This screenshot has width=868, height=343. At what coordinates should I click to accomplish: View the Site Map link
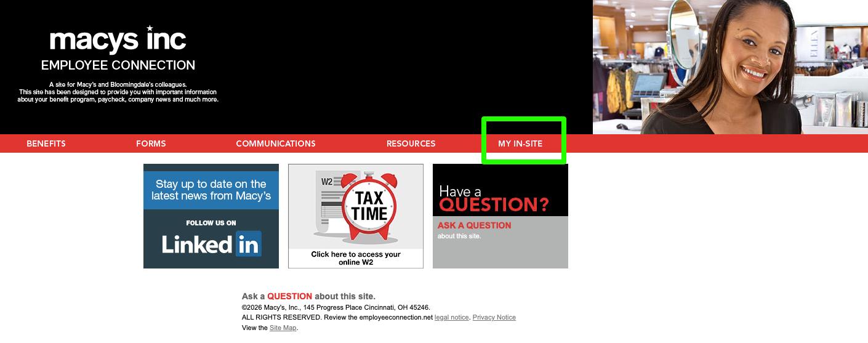click(283, 328)
